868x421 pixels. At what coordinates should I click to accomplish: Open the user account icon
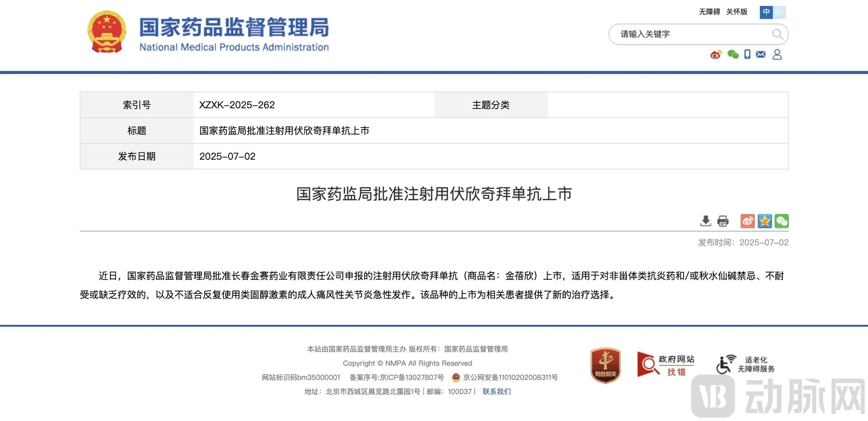pyautogui.click(x=777, y=54)
